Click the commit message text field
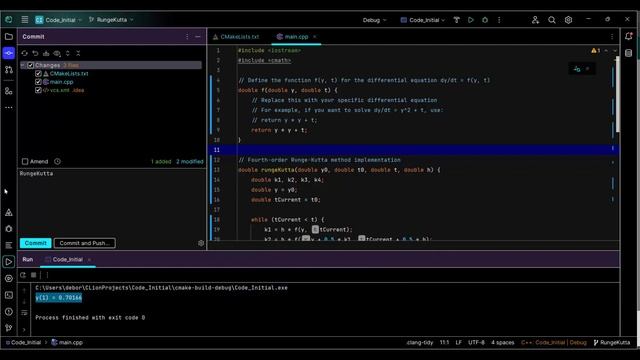This screenshot has height=360, width=640. click(x=112, y=202)
